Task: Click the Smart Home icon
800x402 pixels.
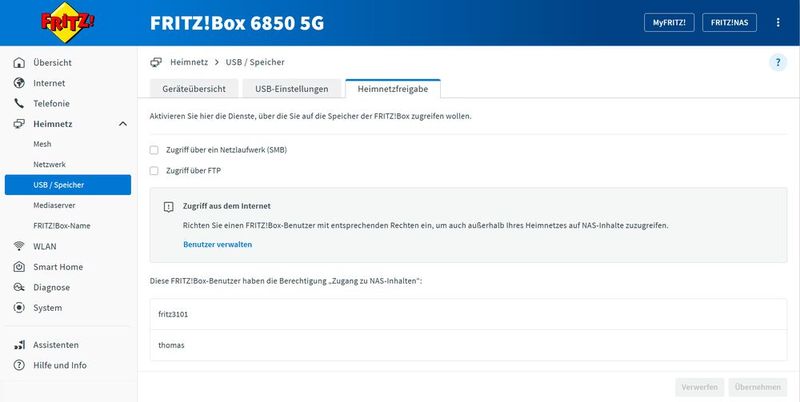Action: coord(19,267)
